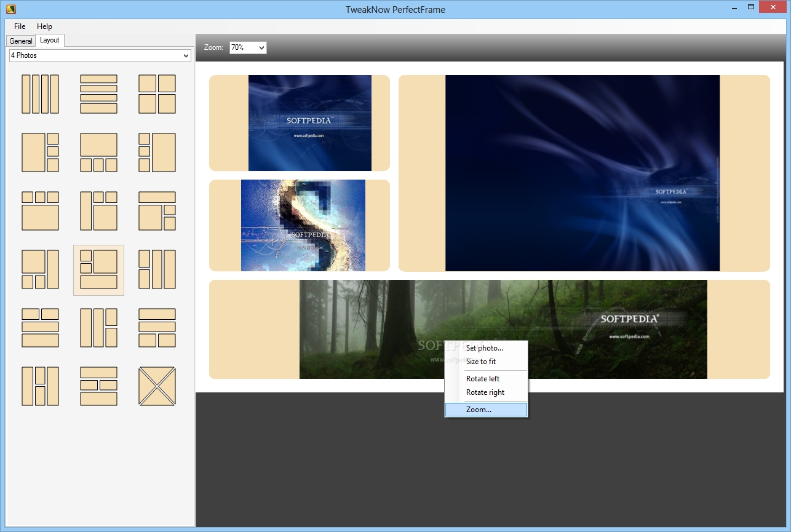Pick layout: wide top, square, two small stacked right
The width and height of the screenshot is (791, 532).
157,211
